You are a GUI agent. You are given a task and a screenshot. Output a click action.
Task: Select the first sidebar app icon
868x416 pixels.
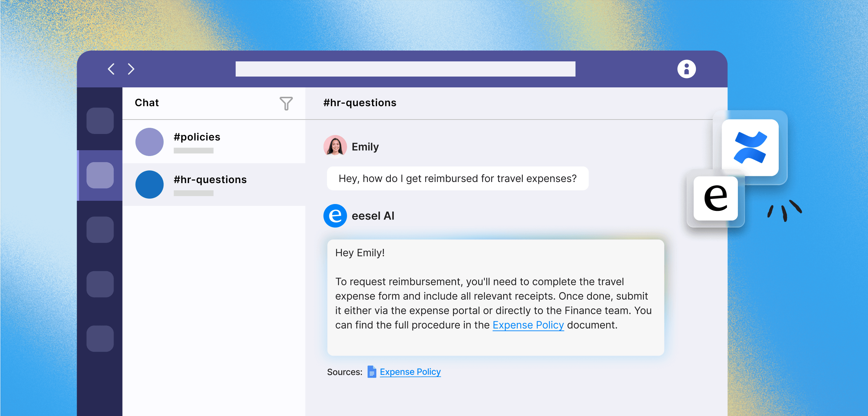[100, 121]
